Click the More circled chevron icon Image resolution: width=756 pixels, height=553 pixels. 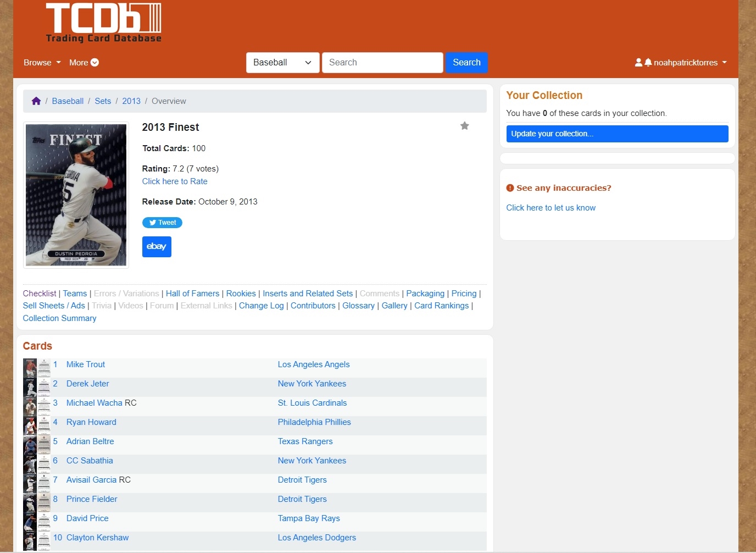(94, 63)
